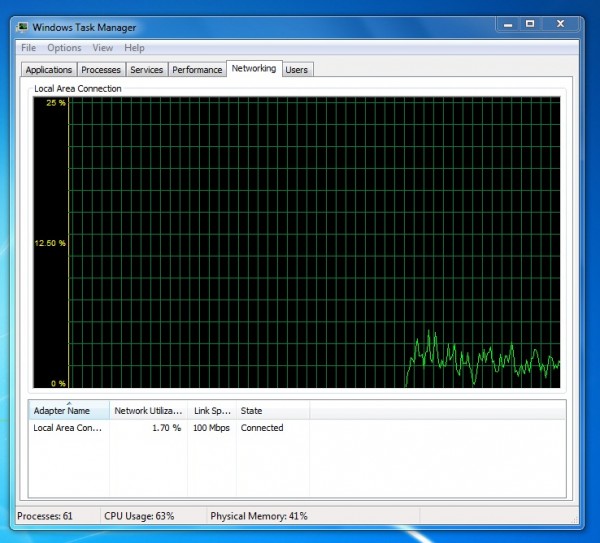600x543 pixels.
Task: Open the Options menu
Action: coord(64,48)
